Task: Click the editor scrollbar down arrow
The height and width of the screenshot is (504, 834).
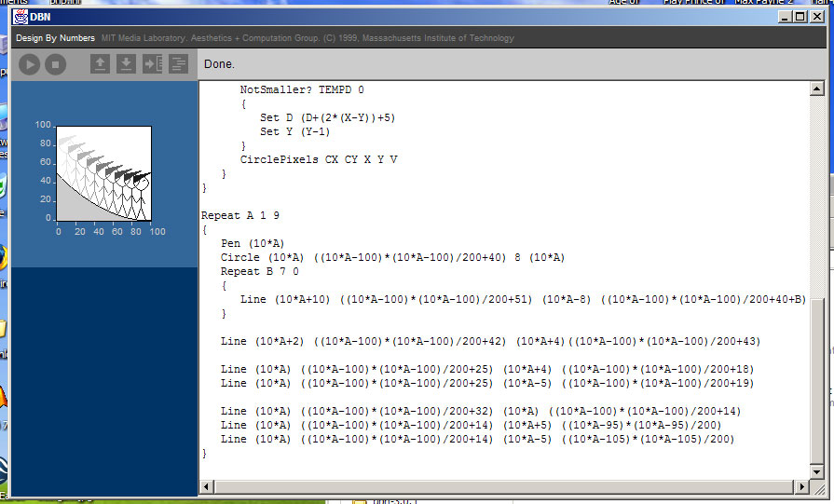Action: [x=817, y=487]
